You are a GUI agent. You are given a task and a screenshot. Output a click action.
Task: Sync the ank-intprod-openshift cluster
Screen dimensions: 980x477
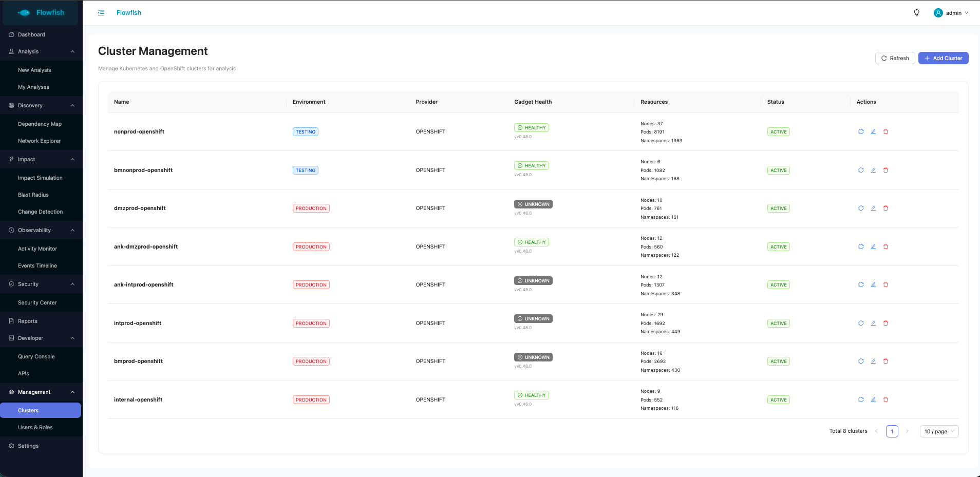click(x=861, y=284)
